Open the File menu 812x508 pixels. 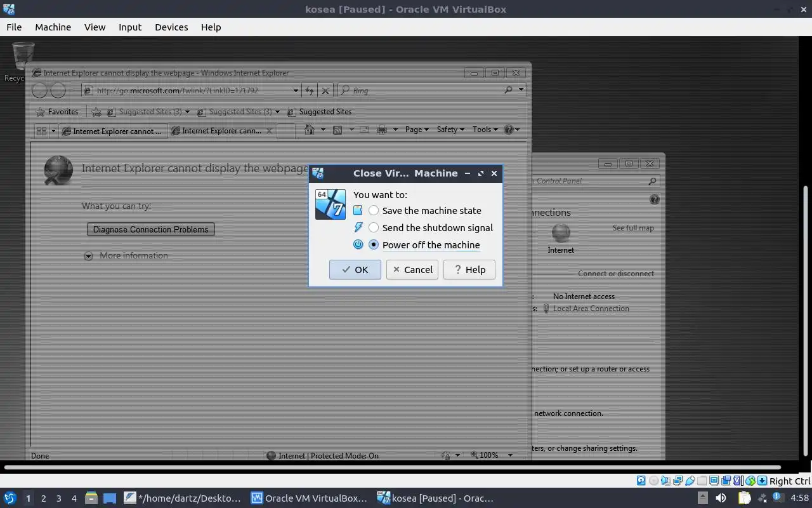[14, 27]
